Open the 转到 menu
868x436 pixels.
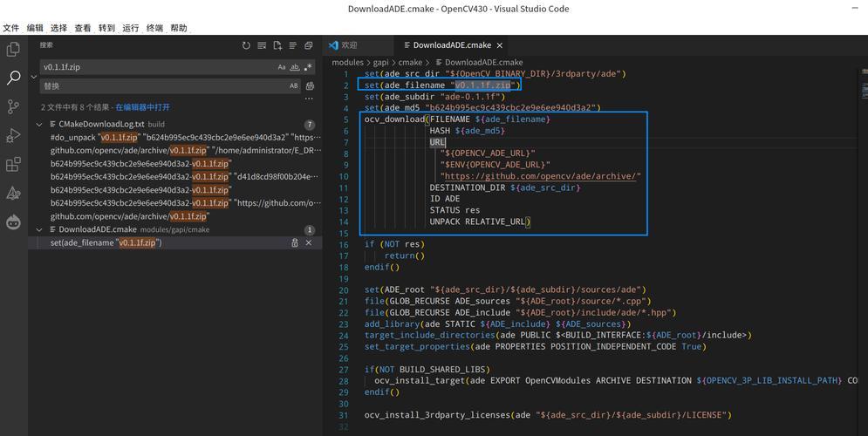tap(106, 28)
